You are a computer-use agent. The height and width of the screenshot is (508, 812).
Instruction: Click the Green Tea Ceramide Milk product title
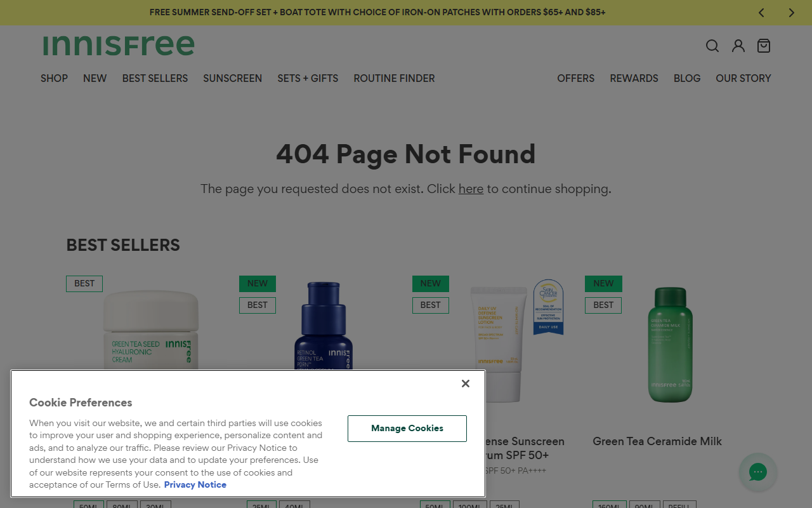(x=657, y=441)
